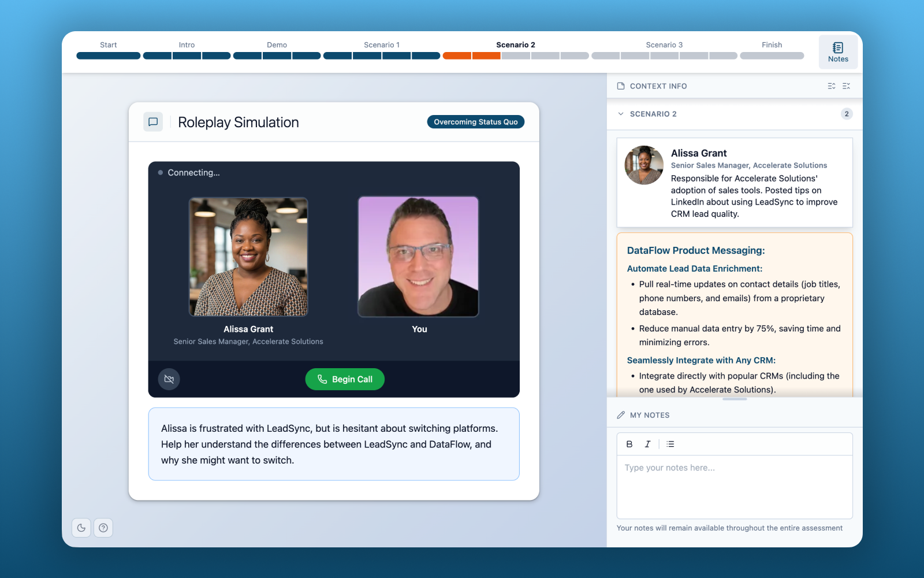The image size is (924, 578).
Task: Collapse the Scenario 2 section chevron
Action: click(621, 114)
